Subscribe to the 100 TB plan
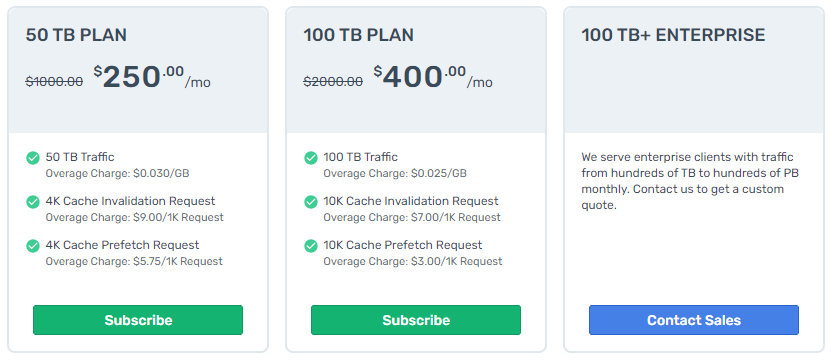The width and height of the screenshot is (832, 360). pos(416,320)
